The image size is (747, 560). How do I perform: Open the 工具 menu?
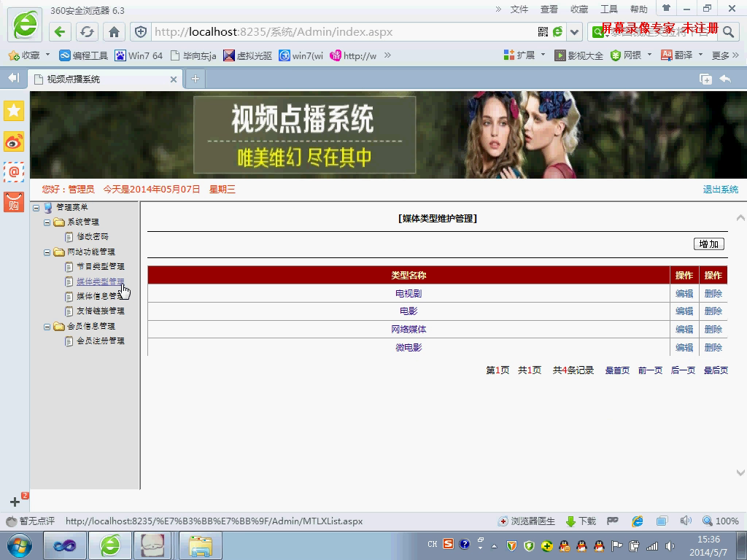609,9
